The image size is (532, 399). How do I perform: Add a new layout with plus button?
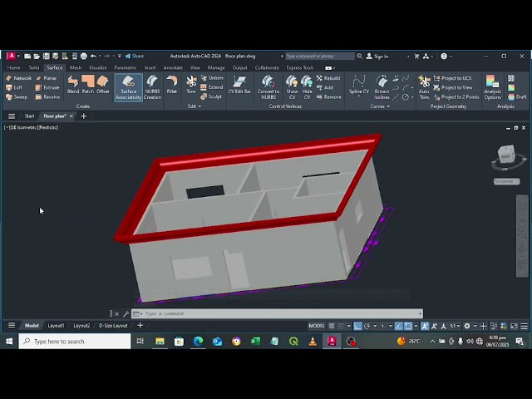[x=140, y=325]
